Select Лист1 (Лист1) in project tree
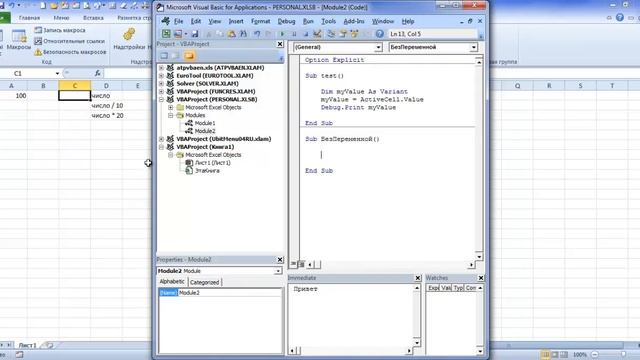The width and height of the screenshot is (640, 360). click(x=213, y=163)
